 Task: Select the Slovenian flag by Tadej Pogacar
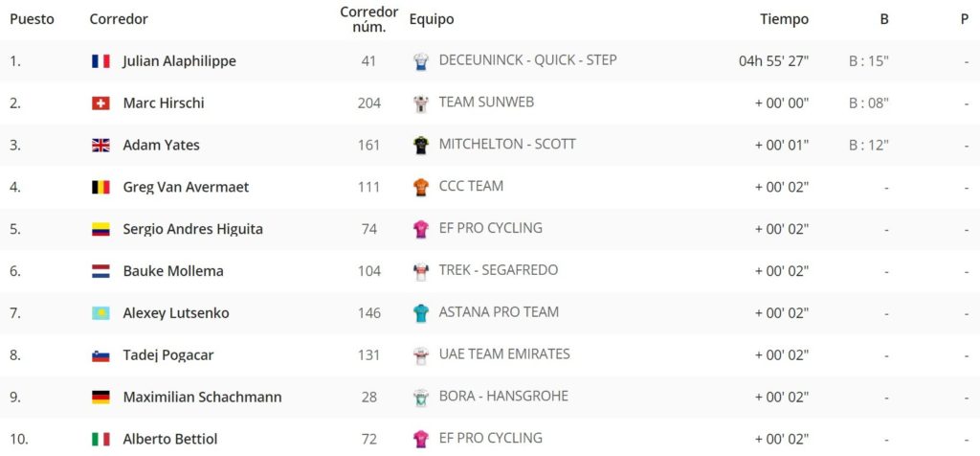pyautogui.click(x=100, y=355)
